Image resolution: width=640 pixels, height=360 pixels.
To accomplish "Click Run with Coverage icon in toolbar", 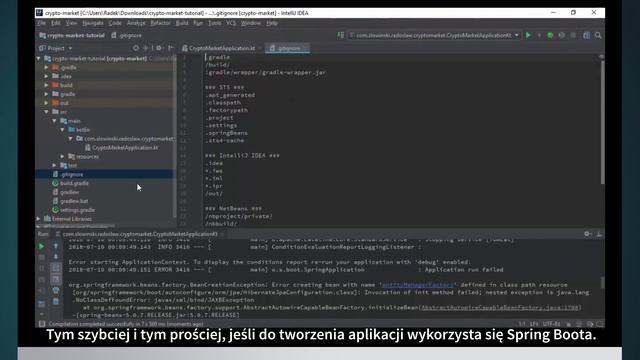I will point(562,36).
